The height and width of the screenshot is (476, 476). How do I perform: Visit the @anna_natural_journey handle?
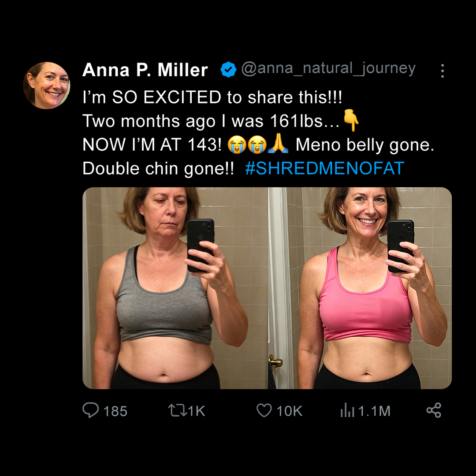328,69
